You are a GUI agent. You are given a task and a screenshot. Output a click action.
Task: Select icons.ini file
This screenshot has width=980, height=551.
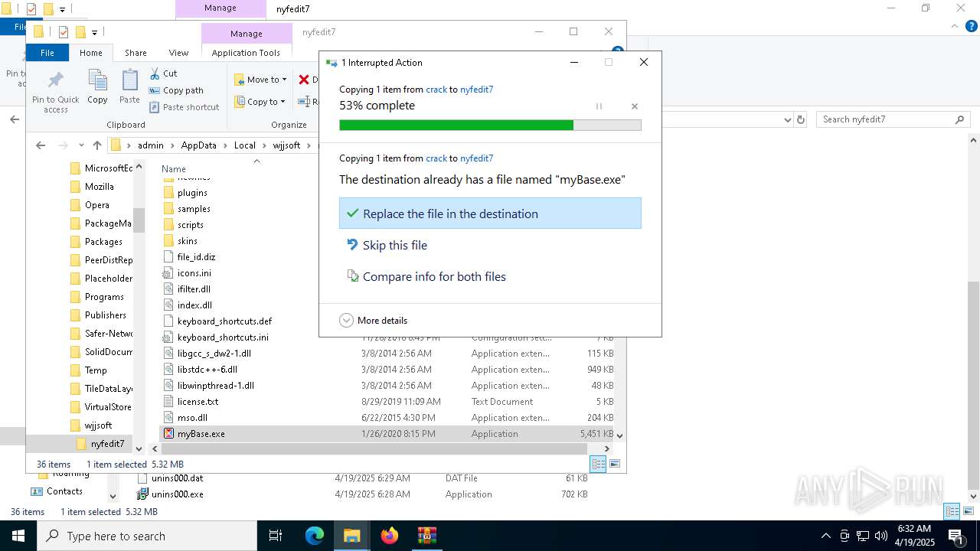tap(194, 273)
